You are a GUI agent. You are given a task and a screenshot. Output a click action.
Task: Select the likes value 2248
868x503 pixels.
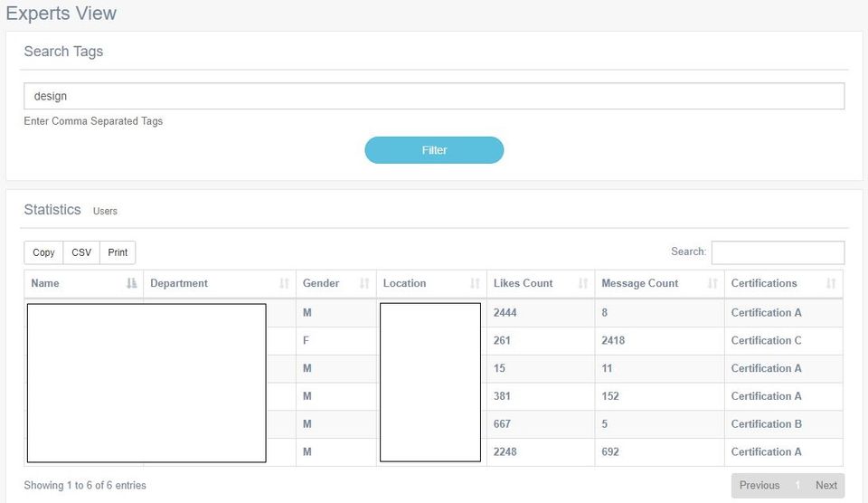pyautogui.click(x=505, y=451)
